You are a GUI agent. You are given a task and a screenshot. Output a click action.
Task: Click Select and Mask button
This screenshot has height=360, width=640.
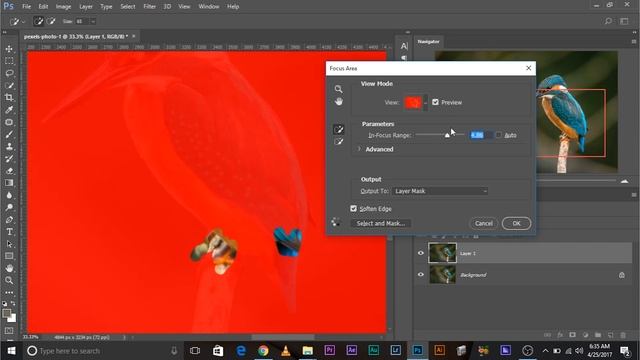(x=381, y=223)
